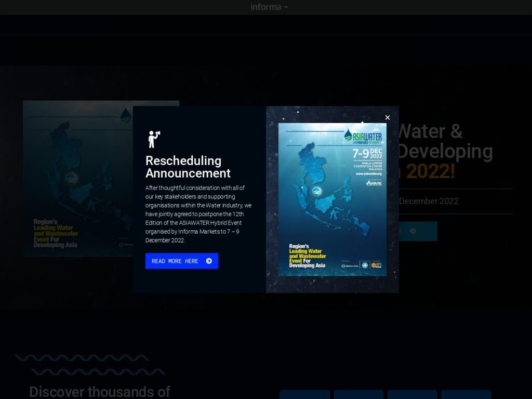Click www.asiawater.org text on the poster

[368, 174]
